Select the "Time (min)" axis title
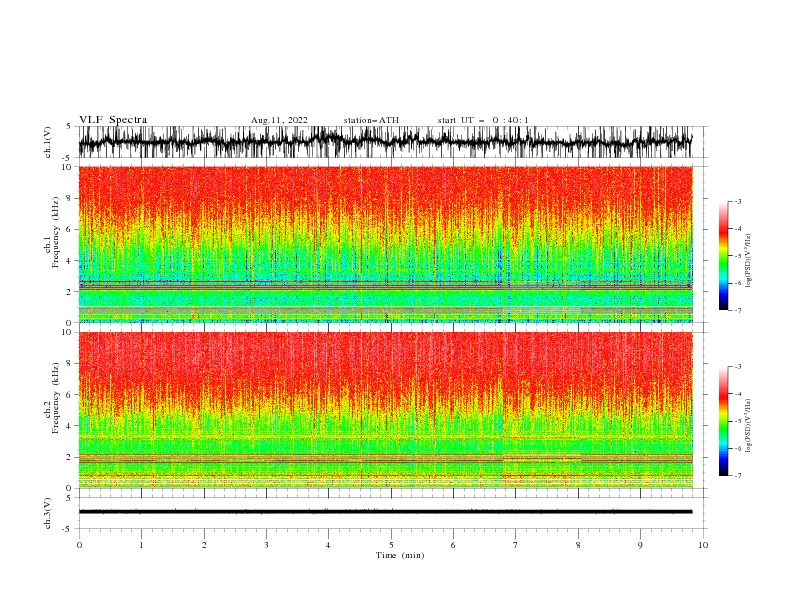The image size is (792, 612). (x=400, y=555)
